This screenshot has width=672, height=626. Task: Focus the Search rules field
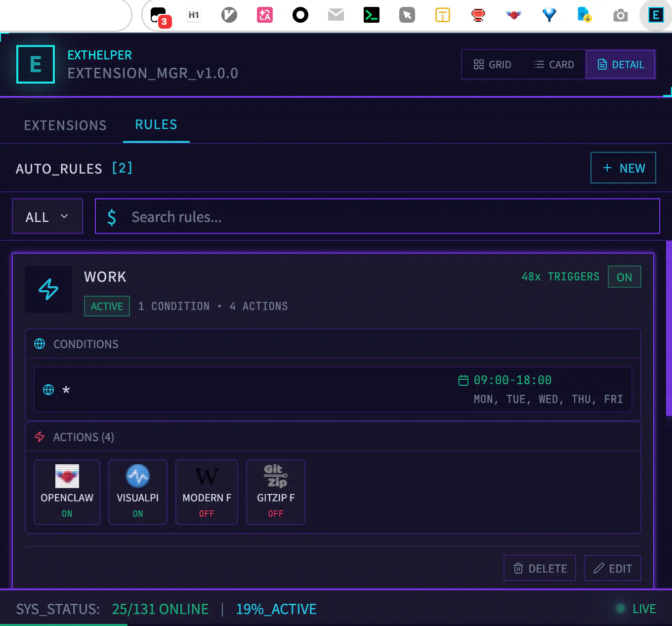click(378, 216)
